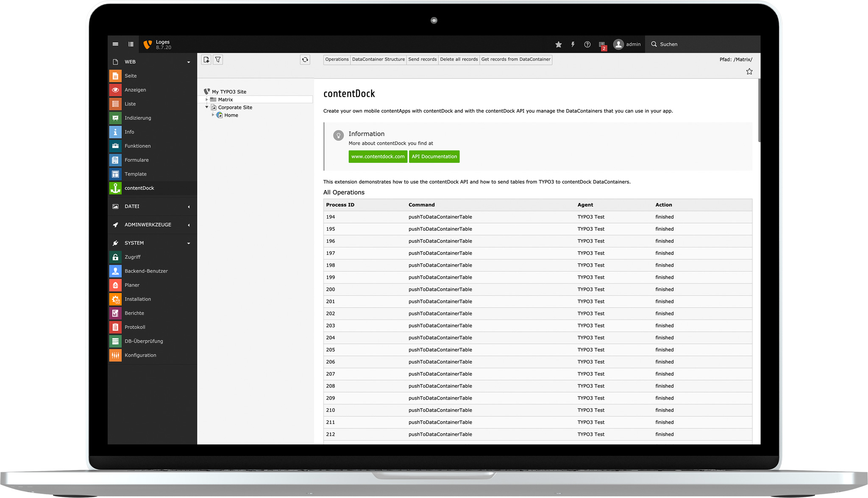This screenshot has height=498, width=868.
Task: Select Corporate Site page in tree
Action: pyautogui.click(x=235, y=107)
